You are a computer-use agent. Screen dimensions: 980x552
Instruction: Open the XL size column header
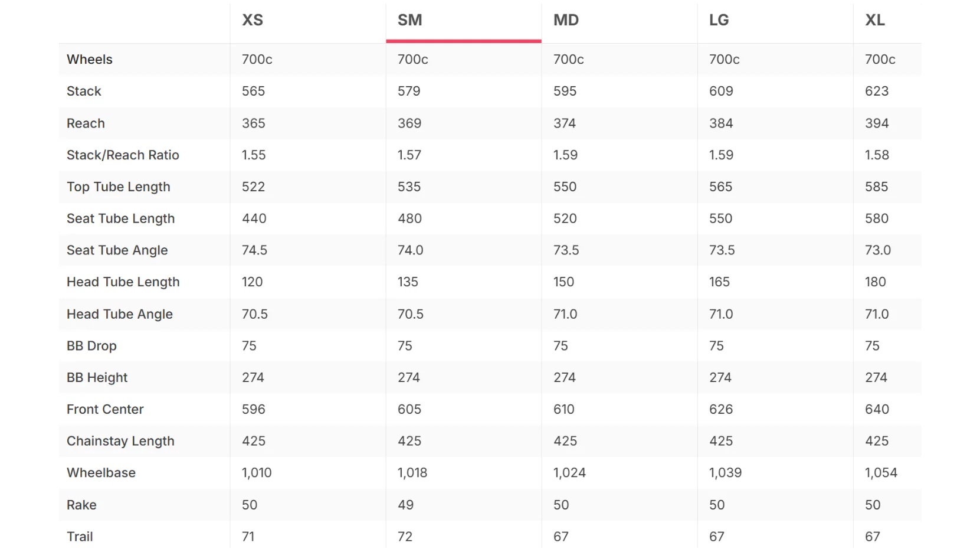[x=875, y=20]
